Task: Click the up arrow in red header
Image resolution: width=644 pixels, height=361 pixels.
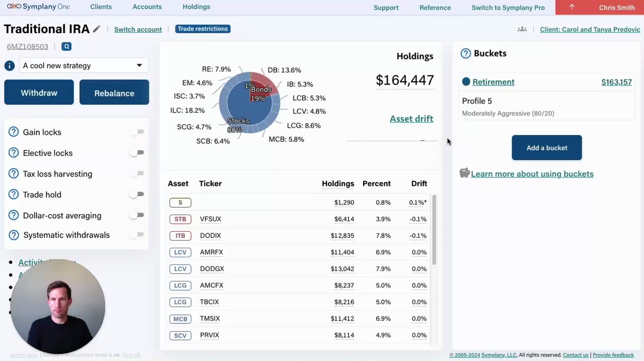Action: pos(572,7)
